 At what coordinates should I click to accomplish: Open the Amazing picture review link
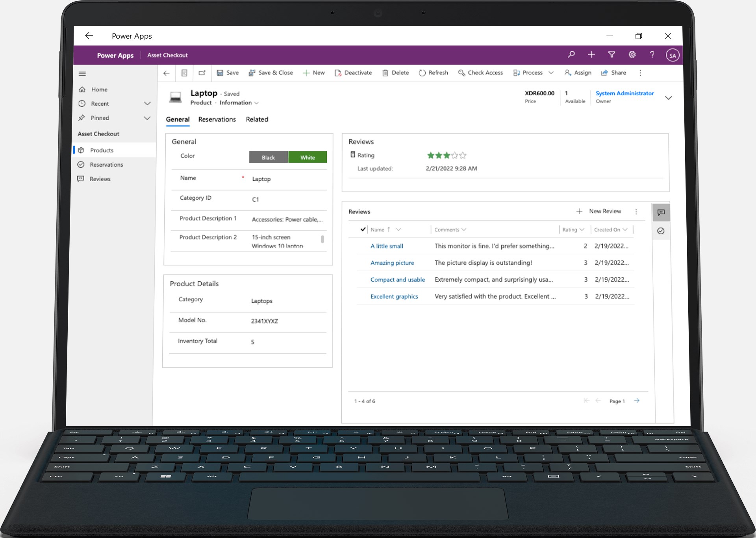click(x=392, y=263)
